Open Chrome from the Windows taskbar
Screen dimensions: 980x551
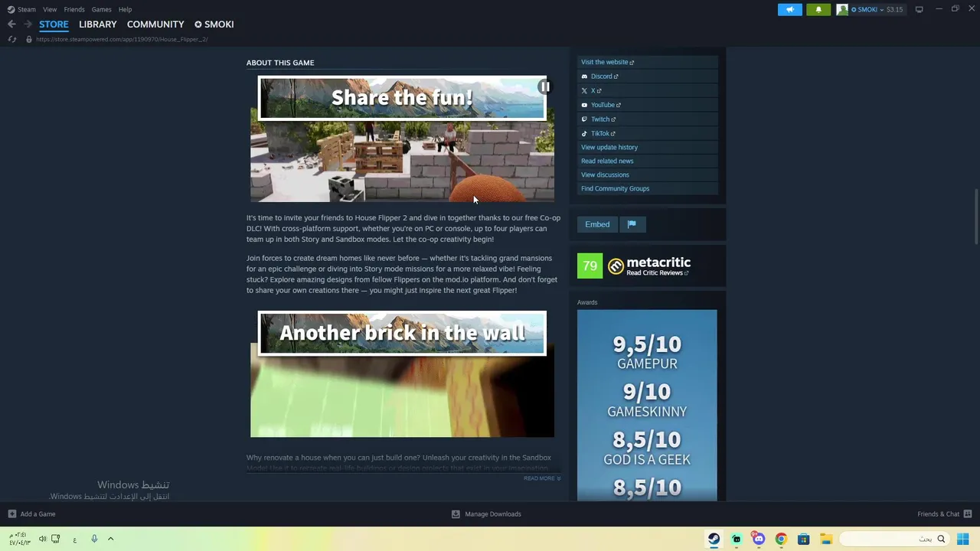point(781,539)
